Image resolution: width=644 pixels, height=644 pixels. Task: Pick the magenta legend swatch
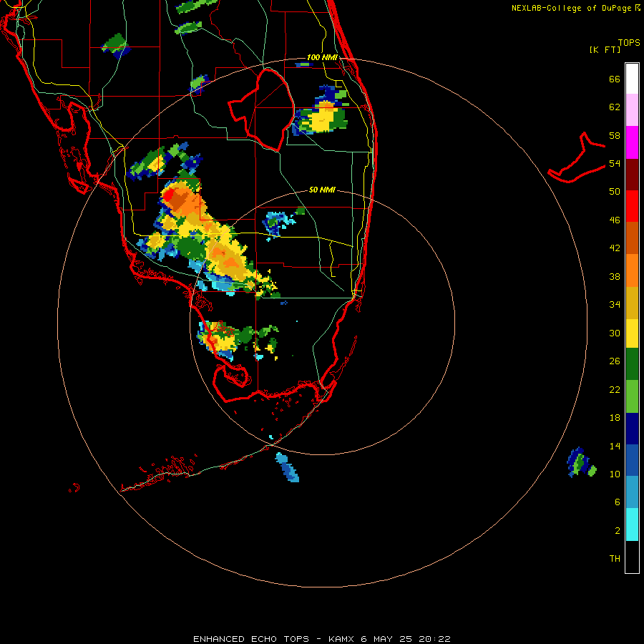tap(632, 142)
